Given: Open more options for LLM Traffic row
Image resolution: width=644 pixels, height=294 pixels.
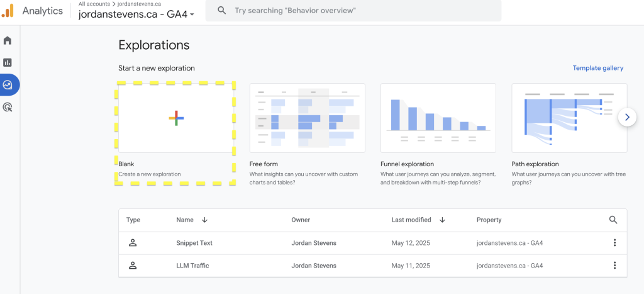Looking at the screenshot, I should pos(614,266).
